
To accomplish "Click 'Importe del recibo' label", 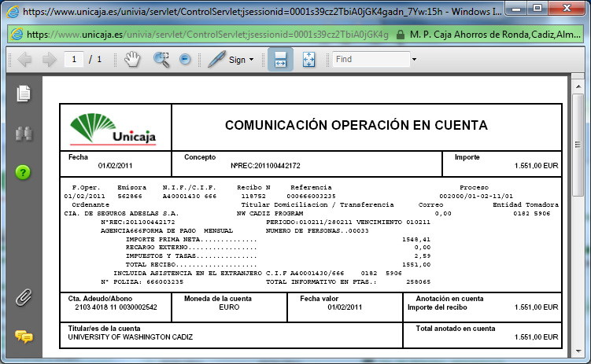I will (438, 307).
